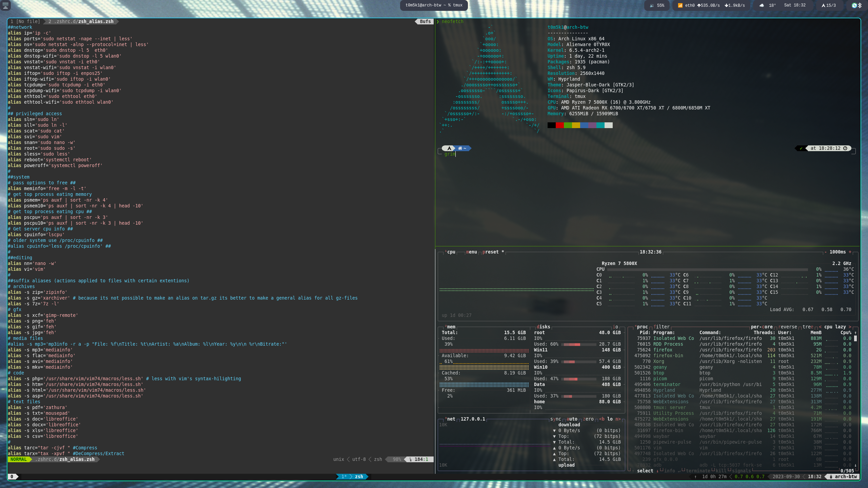Viewport: 868px width, 488px height.
Task: Toggle zero in the net box
Action: pos(588,419)
